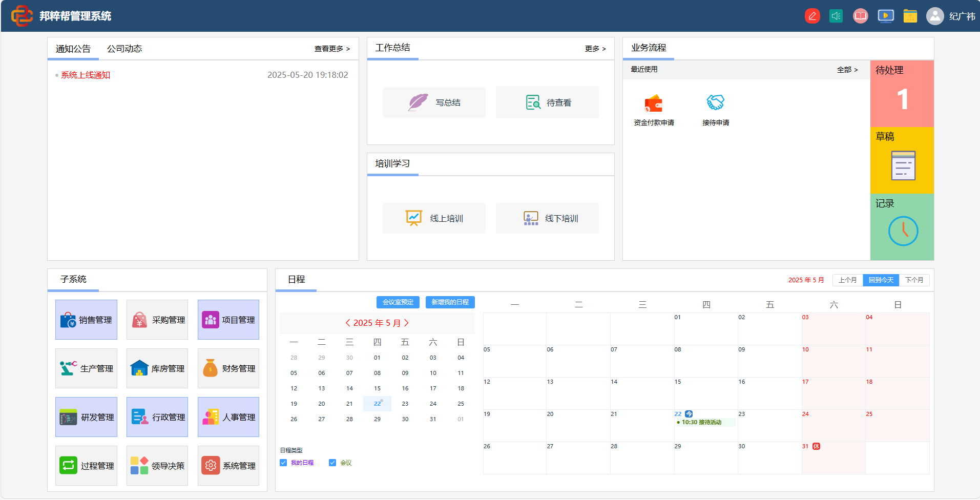Uncheck the 我的日程 schedule type

(x=283, y=462)
